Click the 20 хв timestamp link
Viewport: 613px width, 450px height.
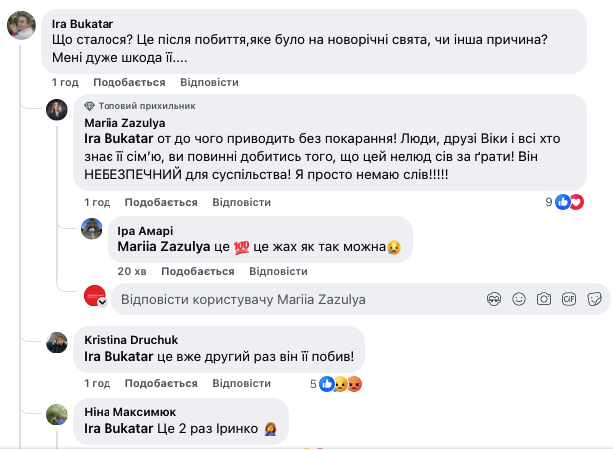[132, 271]
